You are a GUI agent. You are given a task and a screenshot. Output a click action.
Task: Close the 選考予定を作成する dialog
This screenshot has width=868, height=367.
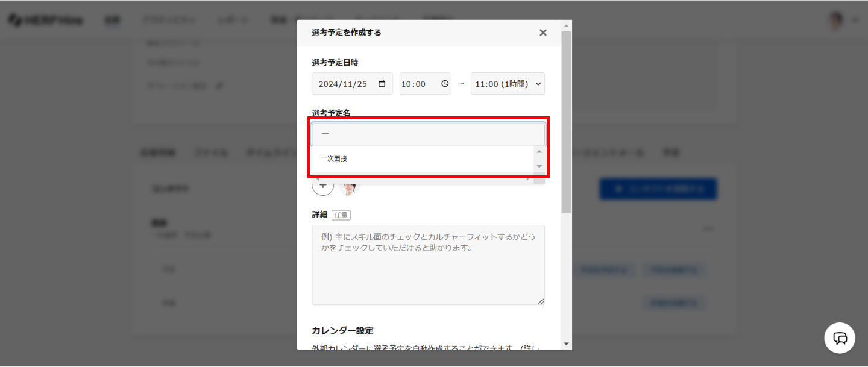(x=542, y=33)
